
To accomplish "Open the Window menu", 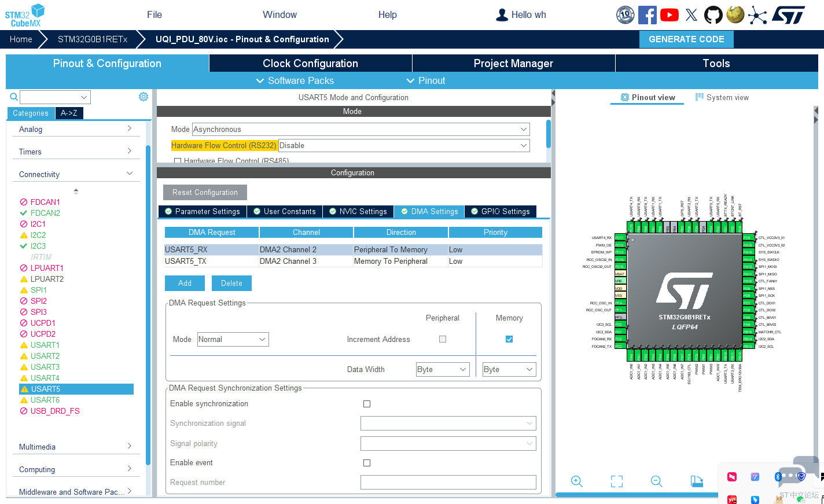I will pos(279,15).
